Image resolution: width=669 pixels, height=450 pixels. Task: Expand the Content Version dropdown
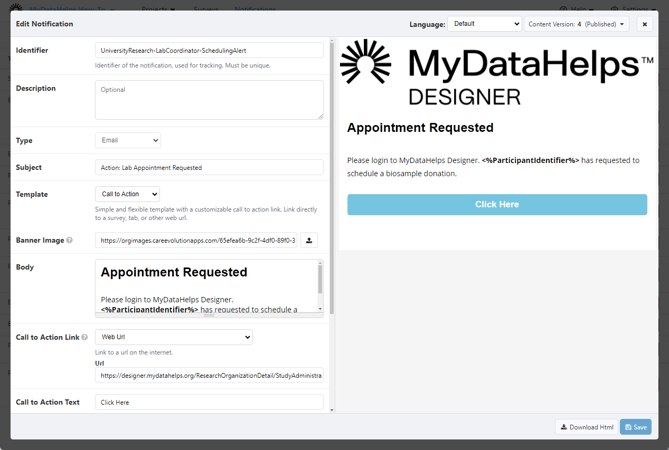(x=577, y=24)
